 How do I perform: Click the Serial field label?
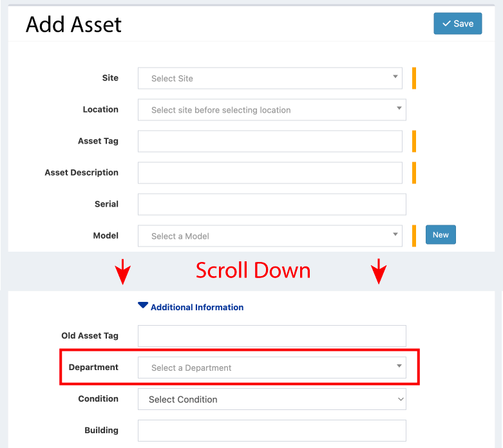pos(106,204)
